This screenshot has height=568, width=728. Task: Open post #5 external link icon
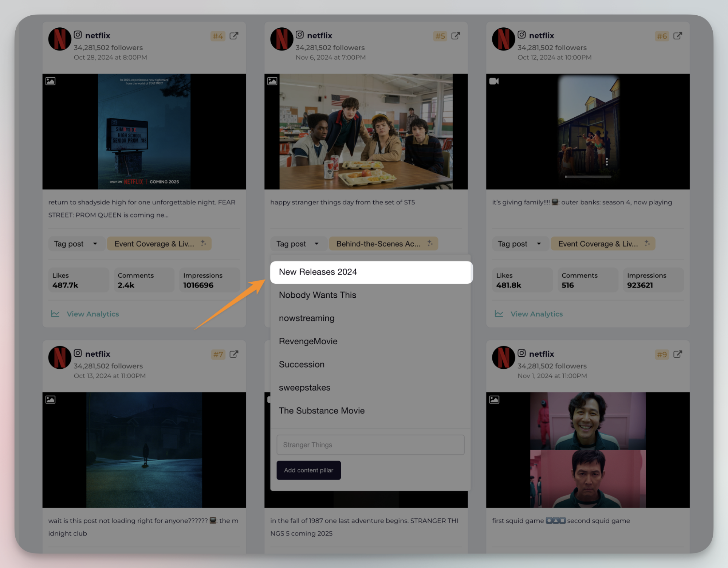click(456, 36)
